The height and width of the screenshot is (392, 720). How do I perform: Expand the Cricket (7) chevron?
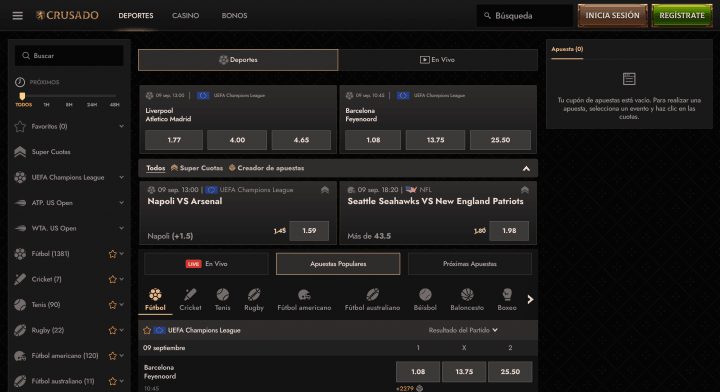(122, 279)
